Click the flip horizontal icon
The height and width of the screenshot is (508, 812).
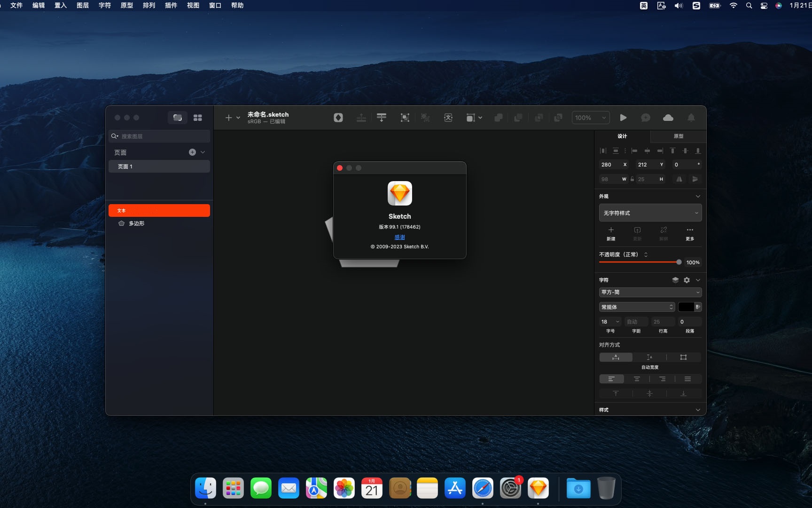coord(679,179)
